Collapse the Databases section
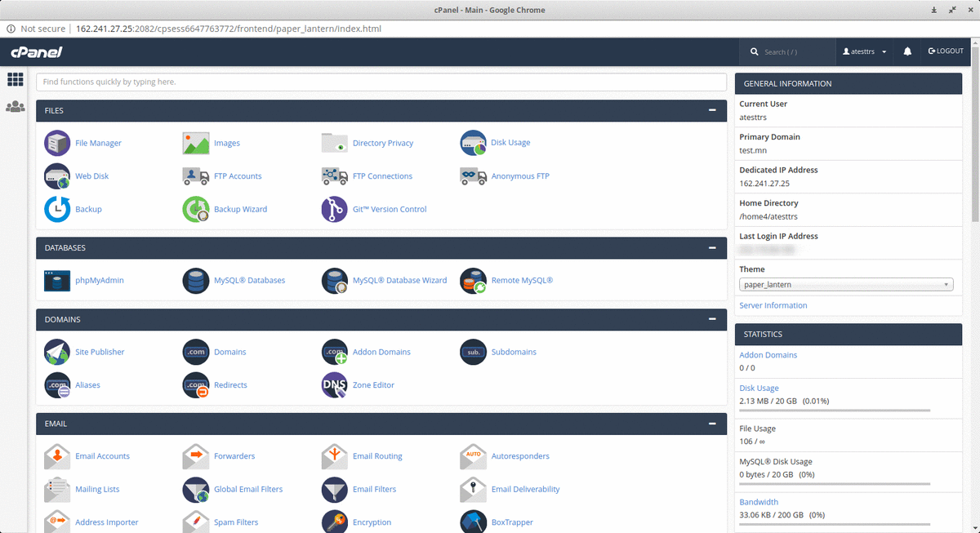 (712, 247)
